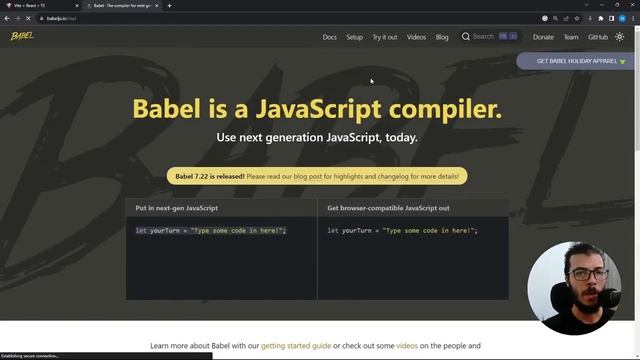The height and width of the screenshot is (360, 640).
Task: Bookmark this page with the star icon
Action: pyautogui.click(x=577, y=18)
